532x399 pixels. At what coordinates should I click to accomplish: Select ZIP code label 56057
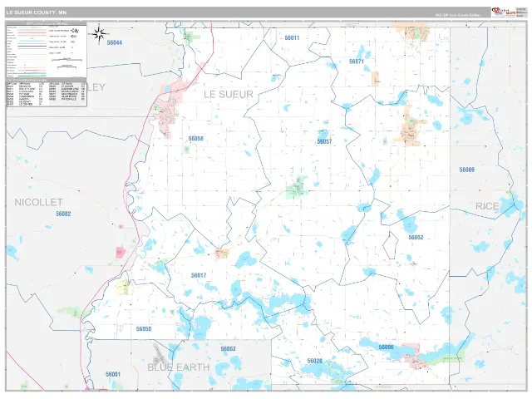[x=324, y=141]
